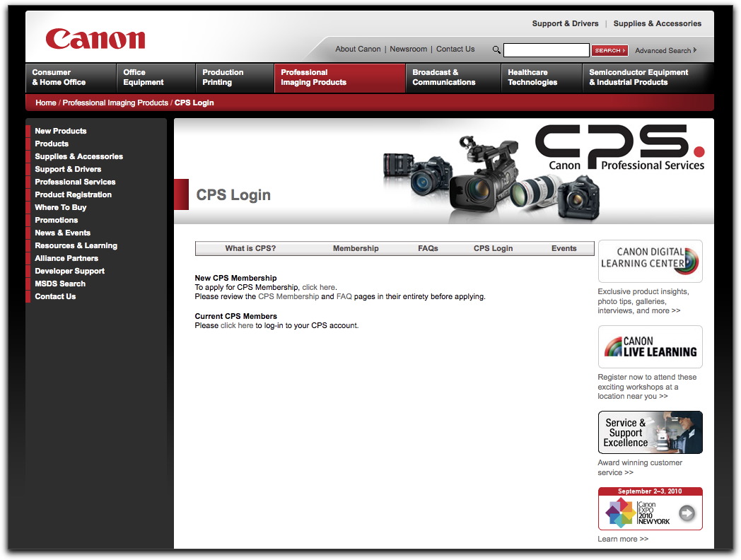Open Product Registration in sidebar

(x=73, y=194)
